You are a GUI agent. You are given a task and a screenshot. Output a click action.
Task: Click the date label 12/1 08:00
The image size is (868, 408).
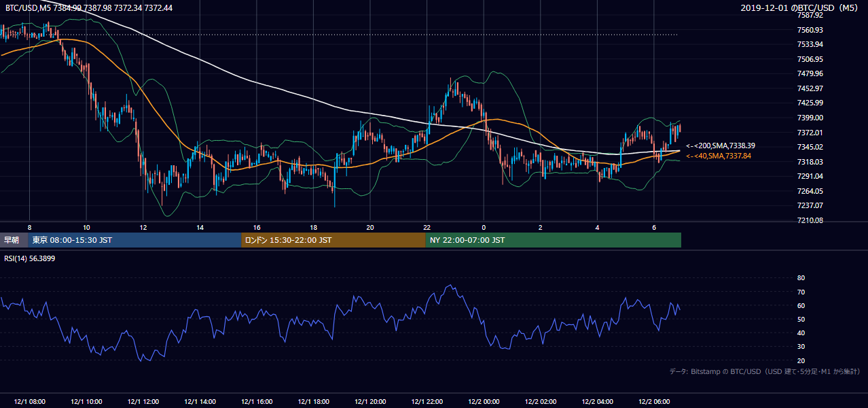(x=29, y=402)
